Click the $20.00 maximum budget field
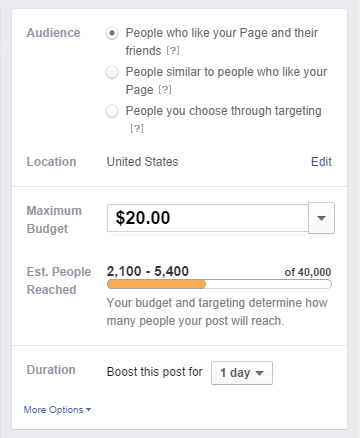Image resolution: width=360 pixels, height=438 pixels. (x=208, y=218)
